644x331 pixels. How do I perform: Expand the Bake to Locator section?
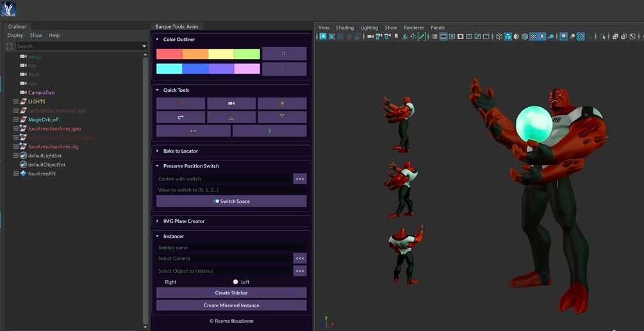(157, 151)
